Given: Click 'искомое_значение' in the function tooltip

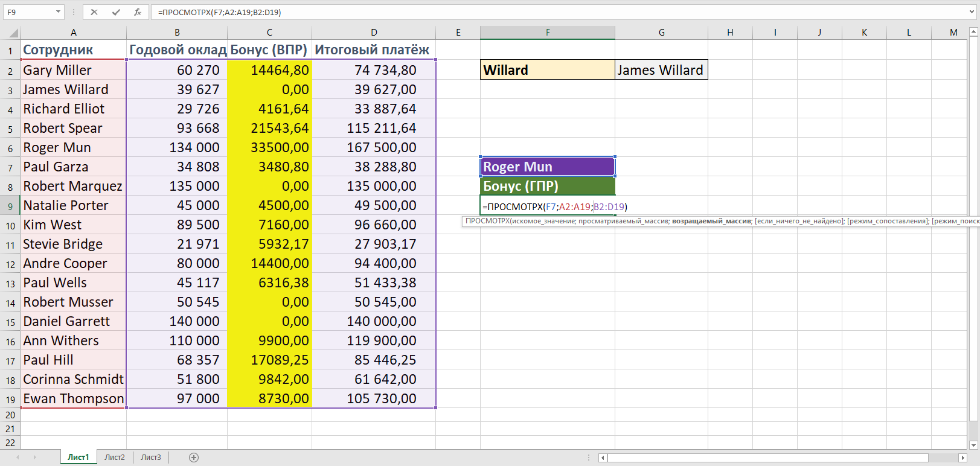Looking at the screenshot, I should tap(543, 222).
